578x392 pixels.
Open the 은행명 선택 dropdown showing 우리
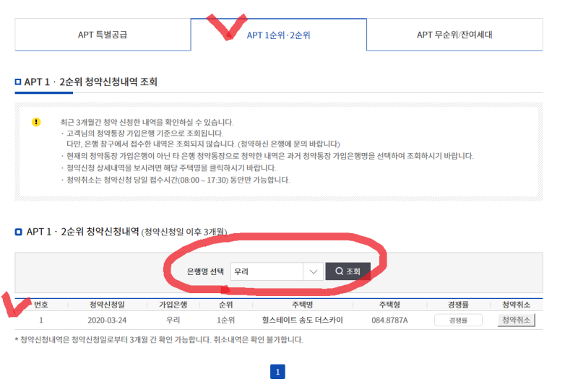point(277,271)
